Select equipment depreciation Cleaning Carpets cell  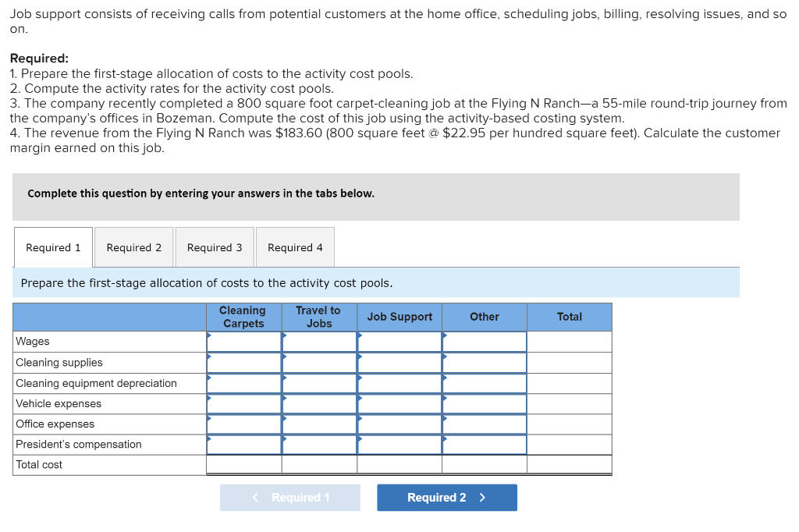tap(244, 383)
